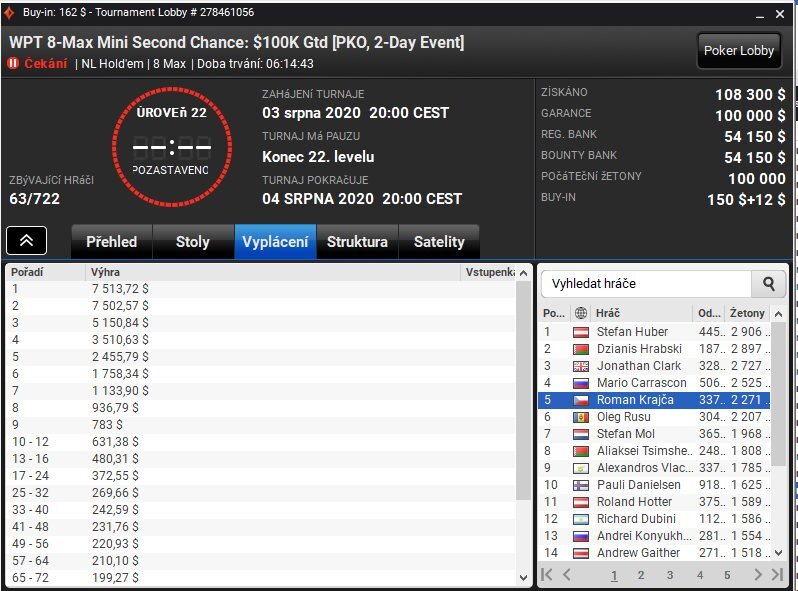Screen dimensions: 798x591
Task: Click the magnifier search icon
Action: coord(768,284)
